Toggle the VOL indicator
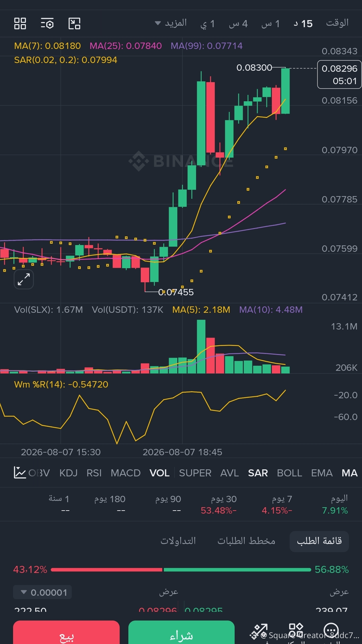 160,473
